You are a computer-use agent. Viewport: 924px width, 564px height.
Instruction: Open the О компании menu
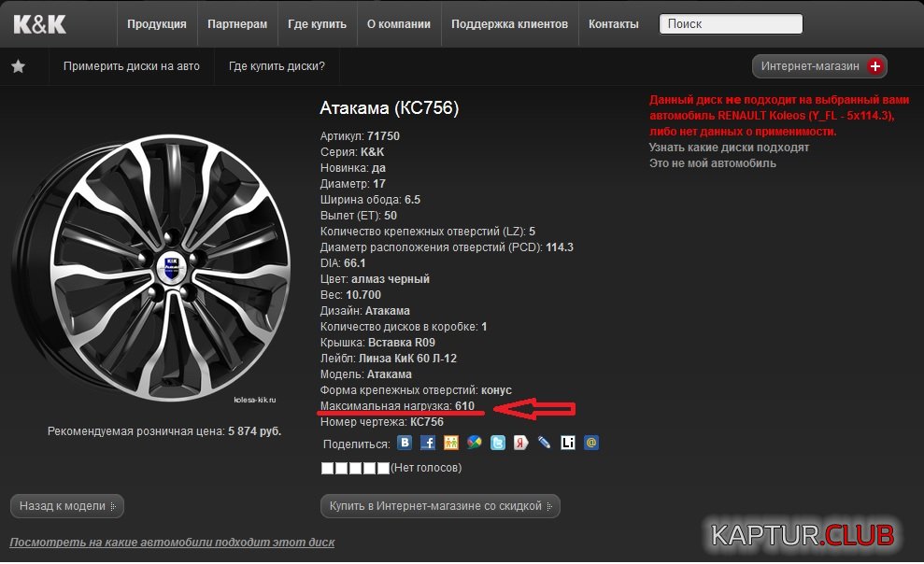399,24
